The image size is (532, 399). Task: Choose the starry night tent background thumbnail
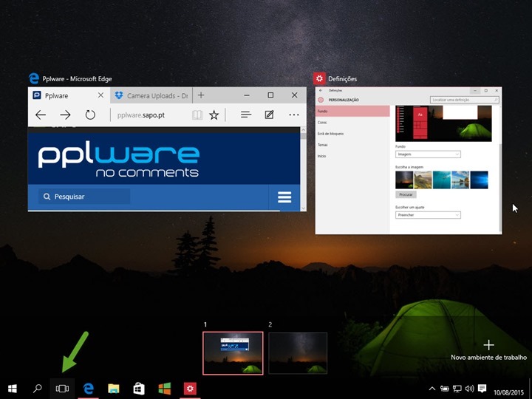404,180
